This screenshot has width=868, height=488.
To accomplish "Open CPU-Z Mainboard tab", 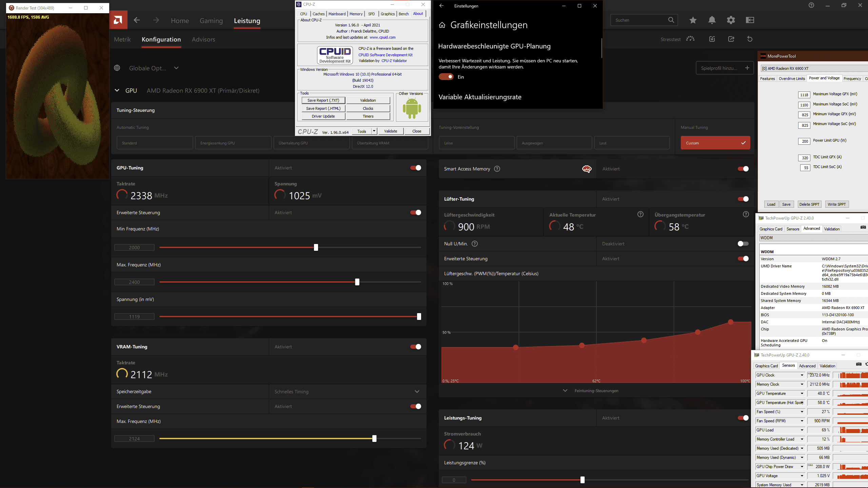I will pos(337,14).
